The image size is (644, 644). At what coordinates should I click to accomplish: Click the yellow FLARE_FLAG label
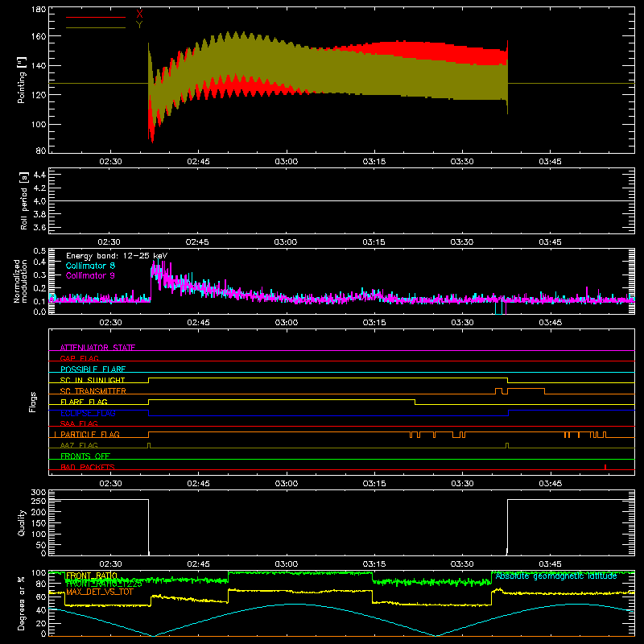(84, 402)
